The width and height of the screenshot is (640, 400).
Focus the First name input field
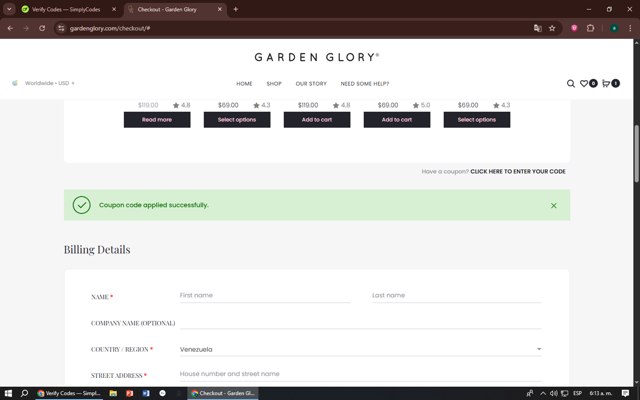(x=264, y=296)
